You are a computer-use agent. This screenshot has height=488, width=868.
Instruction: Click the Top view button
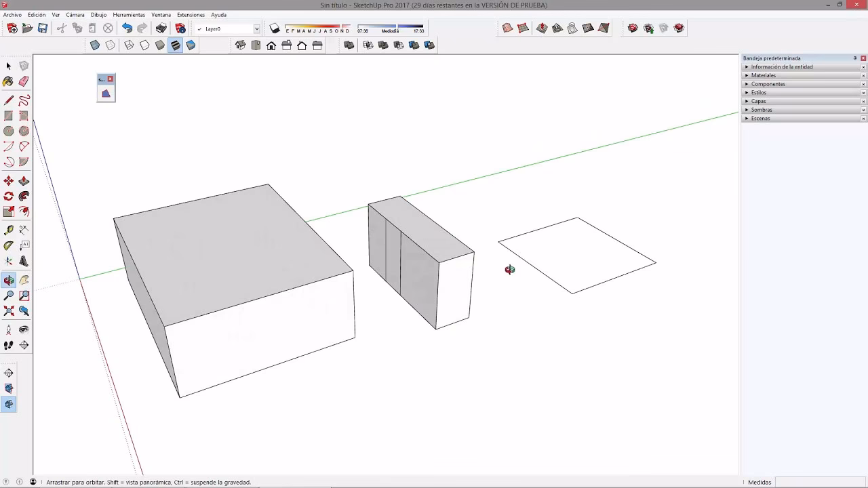pos(256,45)
